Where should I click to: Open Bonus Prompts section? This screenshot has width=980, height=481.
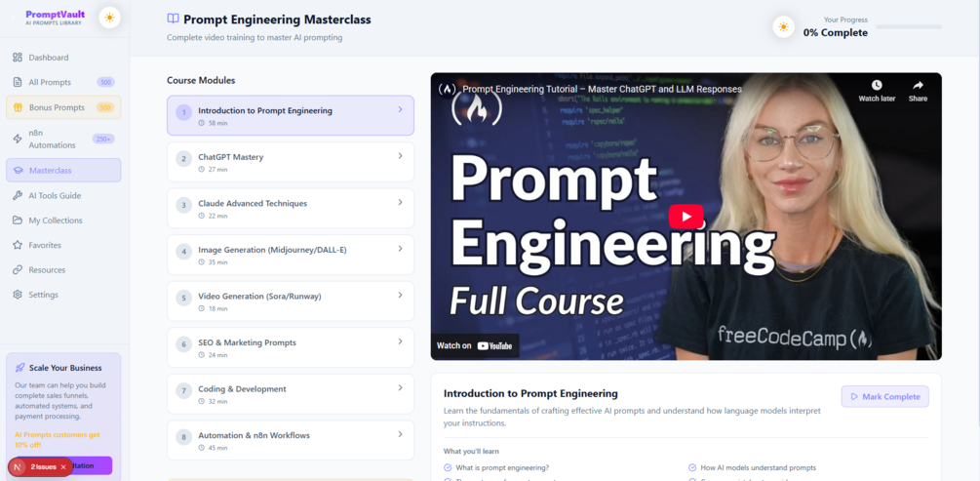[63, 107]
